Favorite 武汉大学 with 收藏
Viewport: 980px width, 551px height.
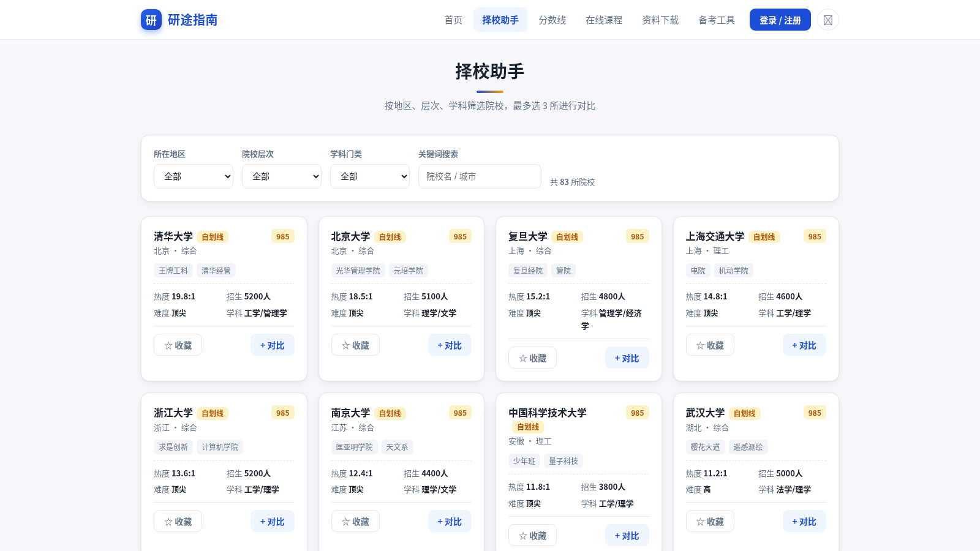(x=710, y=522)
